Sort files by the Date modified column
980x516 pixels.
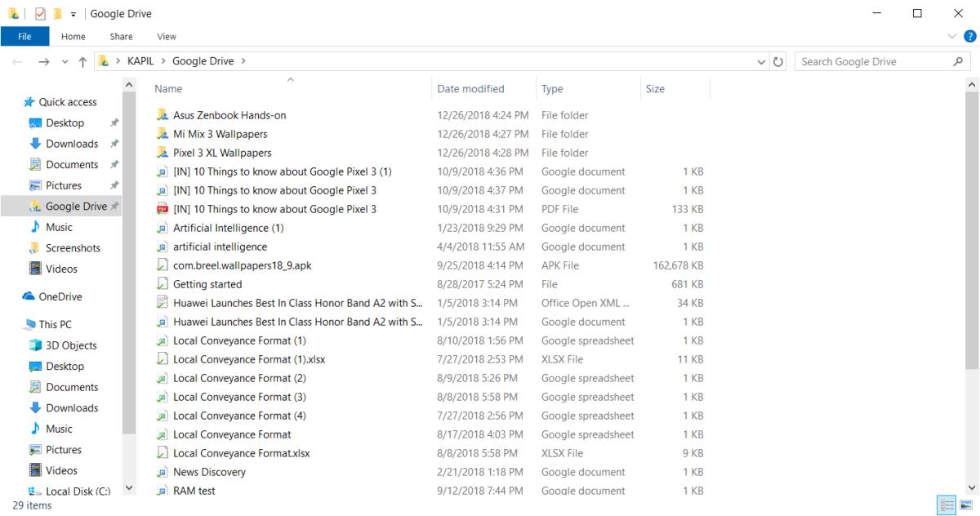point(470,89)
